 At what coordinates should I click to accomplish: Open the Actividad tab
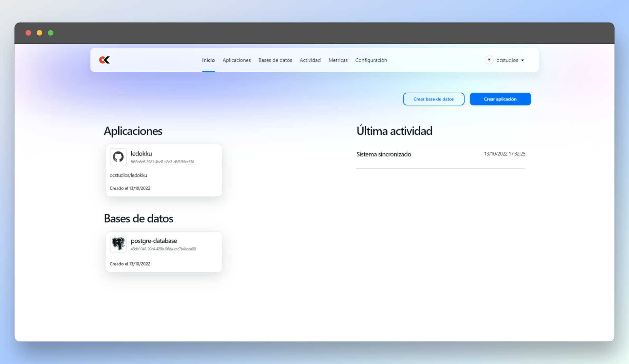310,60
